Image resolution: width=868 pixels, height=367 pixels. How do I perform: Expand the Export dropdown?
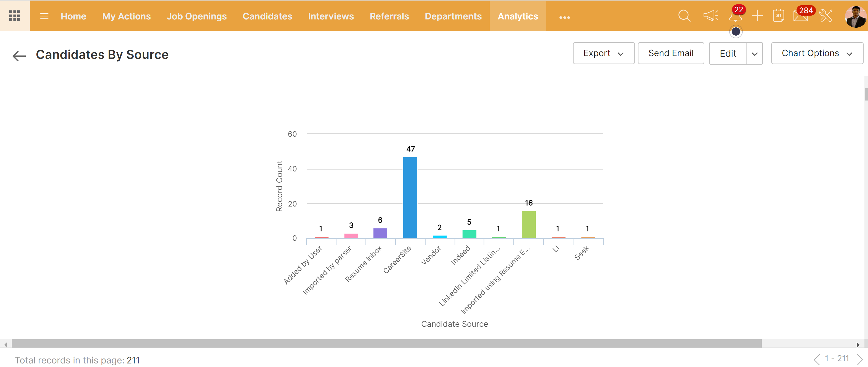[x=603, y=53]
